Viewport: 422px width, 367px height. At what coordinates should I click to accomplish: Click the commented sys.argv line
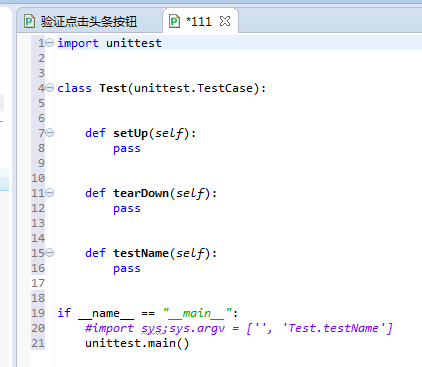[x=239, y=328]
